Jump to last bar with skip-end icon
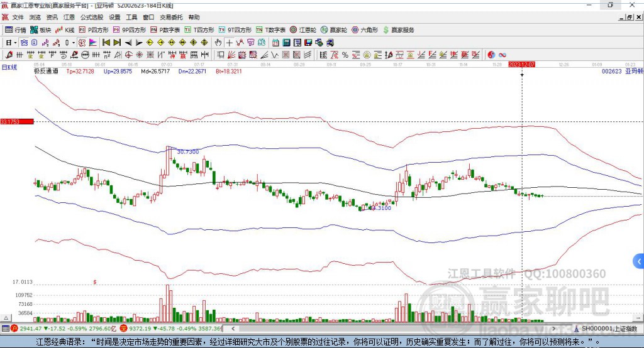Image resolution: width=644 pixels, height=348 pixels. click(x=117, y=43)
